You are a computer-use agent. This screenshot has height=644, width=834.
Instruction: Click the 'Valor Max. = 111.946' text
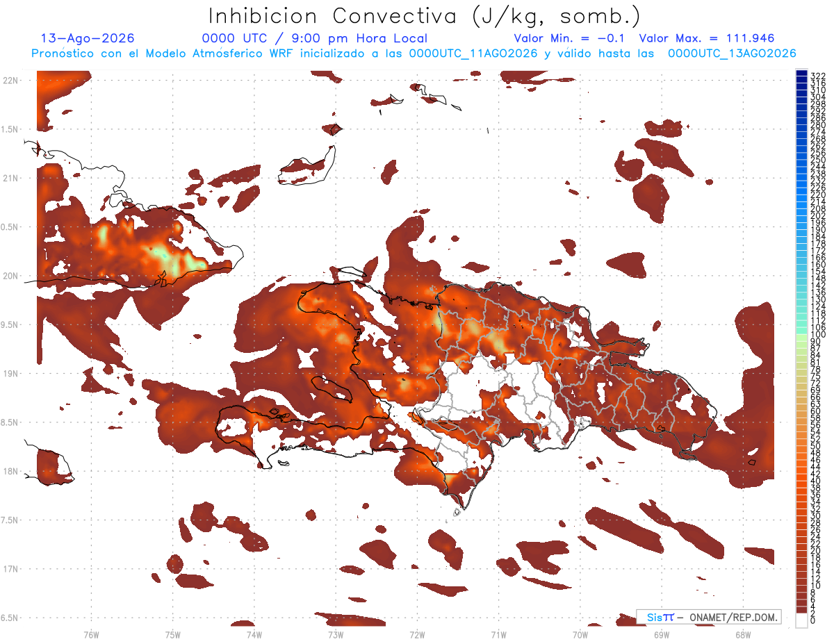[x=707, y=38]
